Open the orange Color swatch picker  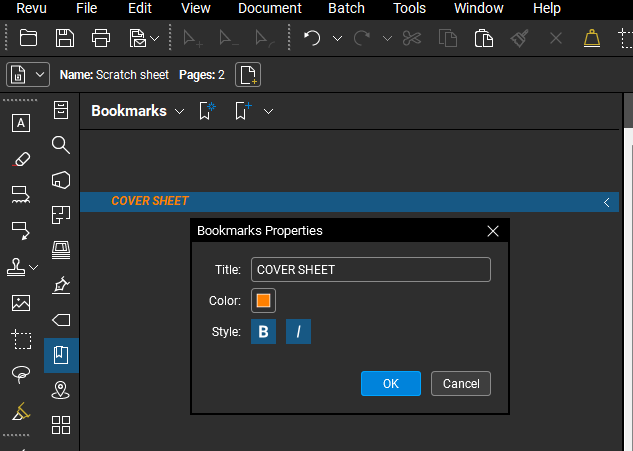[263, 300]
